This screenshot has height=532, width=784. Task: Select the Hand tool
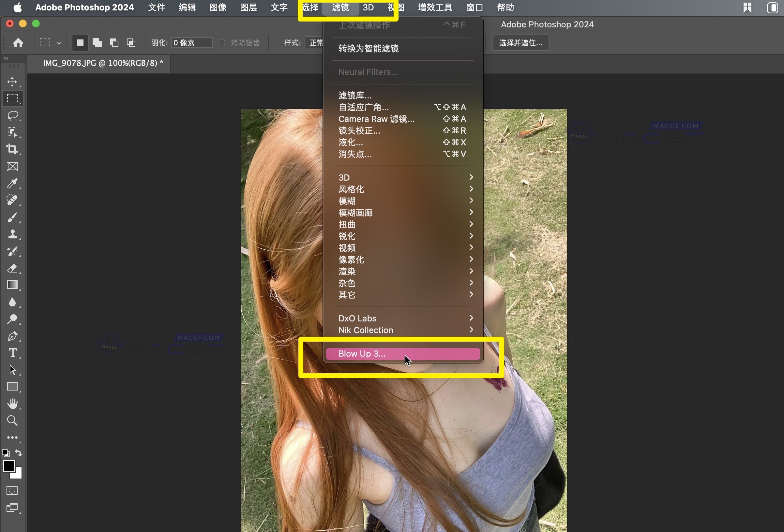[x=12, y=403]
